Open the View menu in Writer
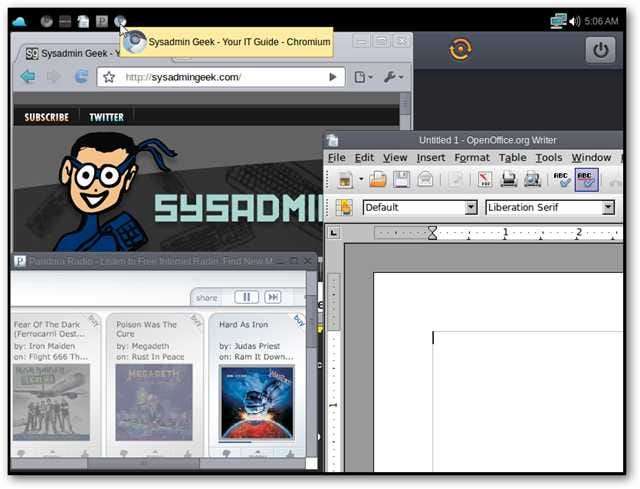Viewport: 640px width, 489px height. [x=395, y=158]
